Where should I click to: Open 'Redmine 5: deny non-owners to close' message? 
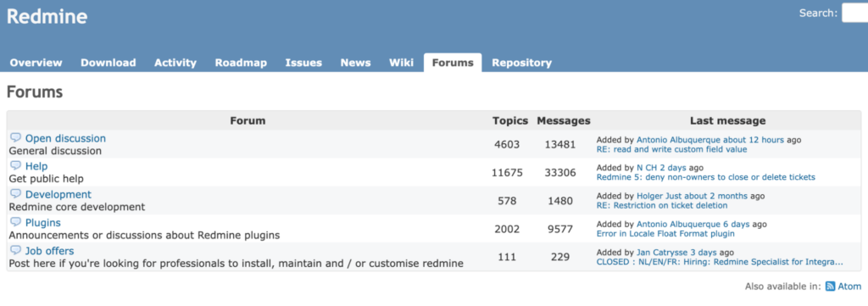pyautogui.click(x=706, y=177)
